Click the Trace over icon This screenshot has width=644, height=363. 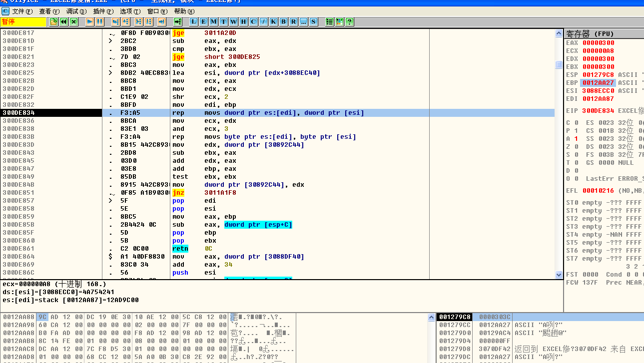click(148, 21)
